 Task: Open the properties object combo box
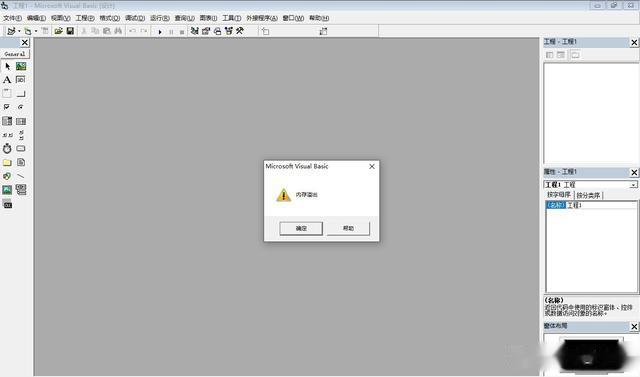[591, 185]
